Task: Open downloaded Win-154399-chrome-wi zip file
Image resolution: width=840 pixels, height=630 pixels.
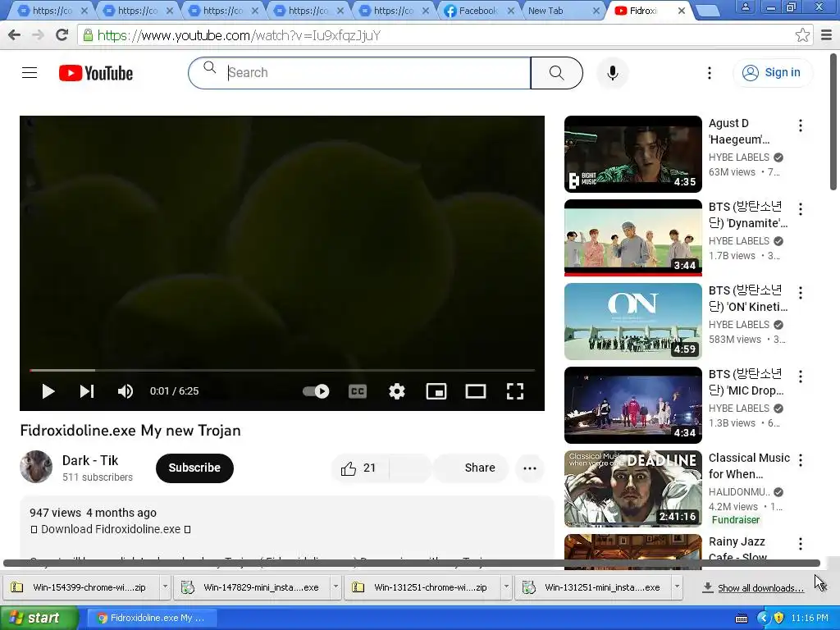Action: [x=80, y=587]
